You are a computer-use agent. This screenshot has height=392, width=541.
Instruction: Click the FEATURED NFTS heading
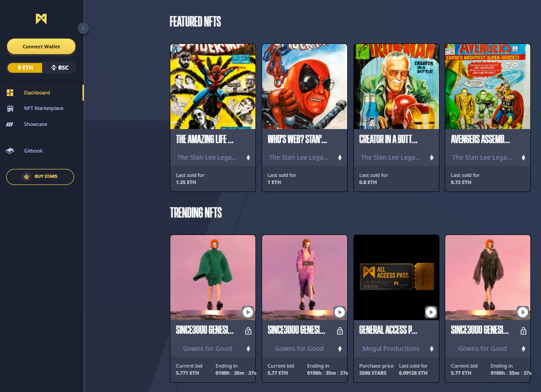[196, 22]
